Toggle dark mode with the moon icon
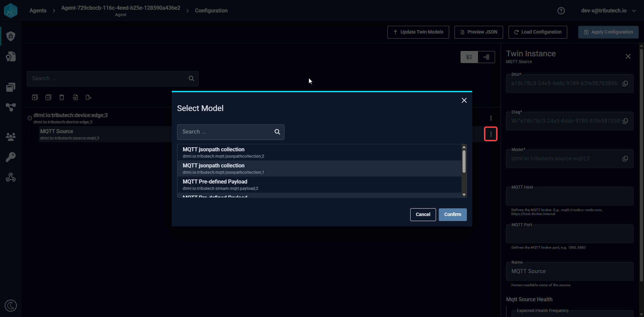Viewport: 644px width, 317px height. 11,306
